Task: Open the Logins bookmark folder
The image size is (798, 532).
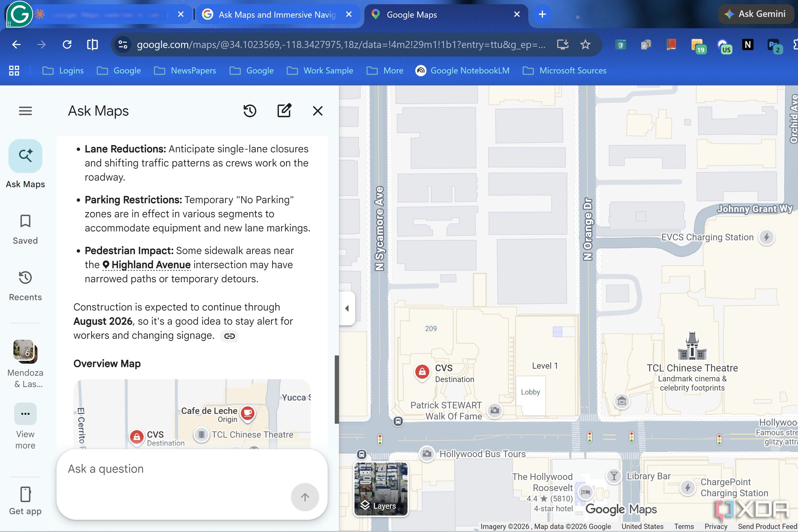Action: 63,71
